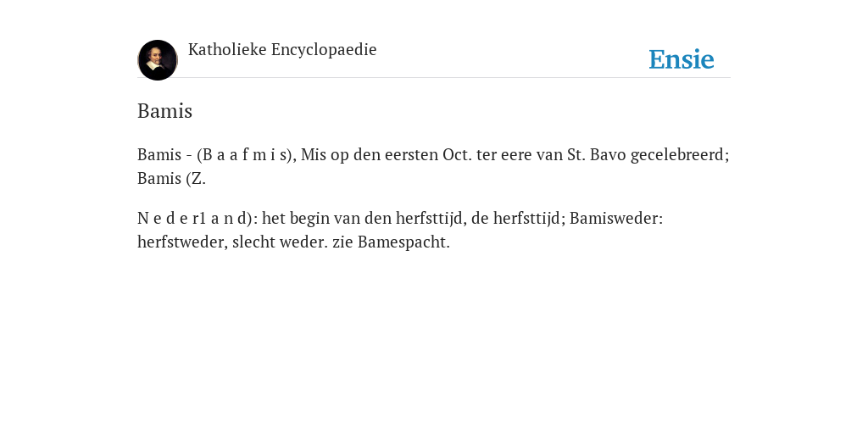Click the round portrait avatar
Viewport: 868px width, 434px height.
(x=158, y=60)
